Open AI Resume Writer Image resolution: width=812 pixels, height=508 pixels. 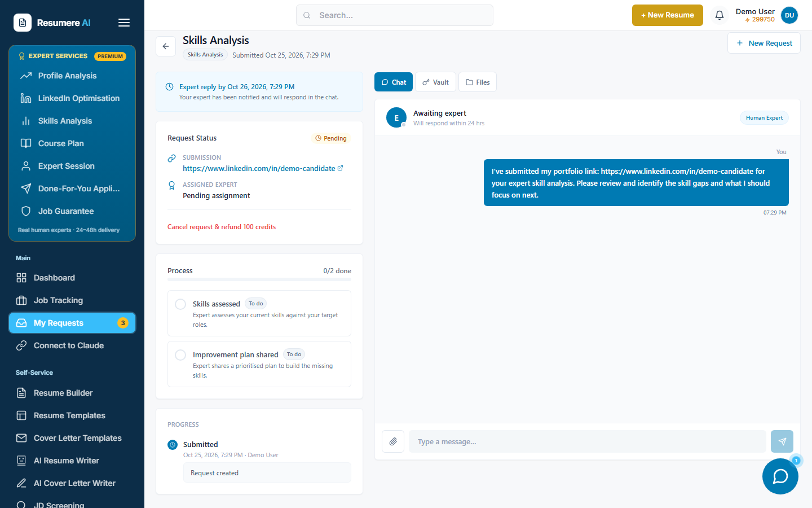[x=72, y=461]
